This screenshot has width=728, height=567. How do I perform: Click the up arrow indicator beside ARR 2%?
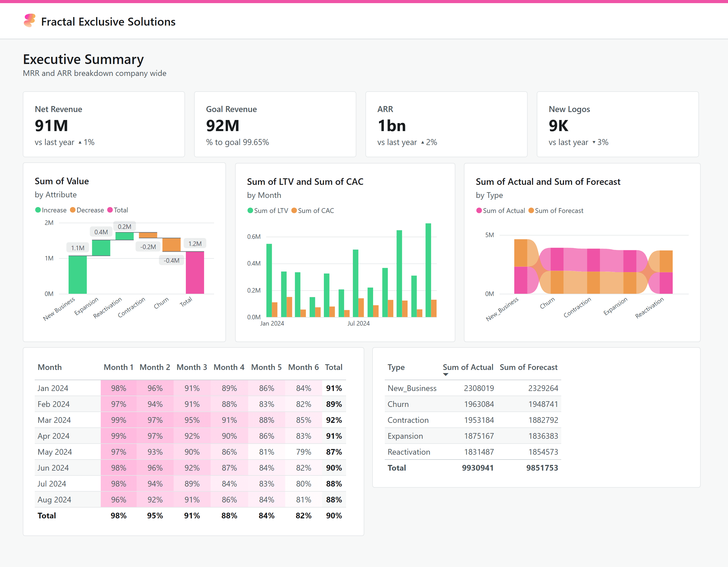click(423, 142)
